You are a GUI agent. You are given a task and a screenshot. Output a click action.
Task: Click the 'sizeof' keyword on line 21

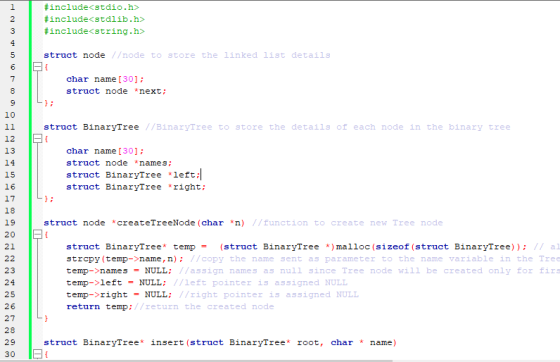[392, 246]
